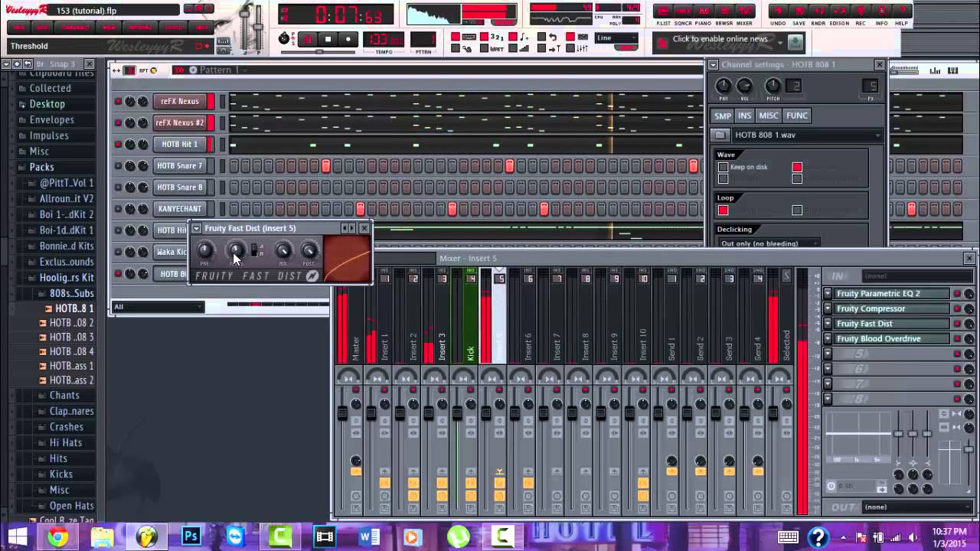This screenshot has height=551, width=980.
Task: Click the pattern number display
Action: 423,39
